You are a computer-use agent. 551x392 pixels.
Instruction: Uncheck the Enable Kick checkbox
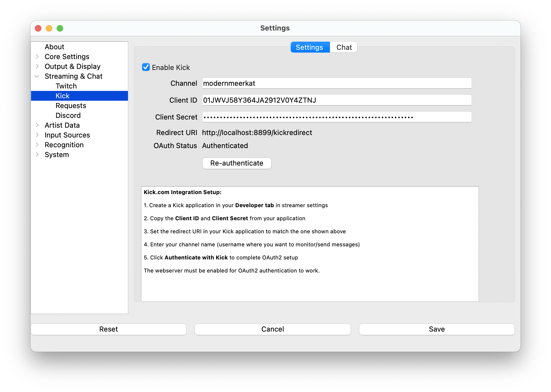coord(146,67)
